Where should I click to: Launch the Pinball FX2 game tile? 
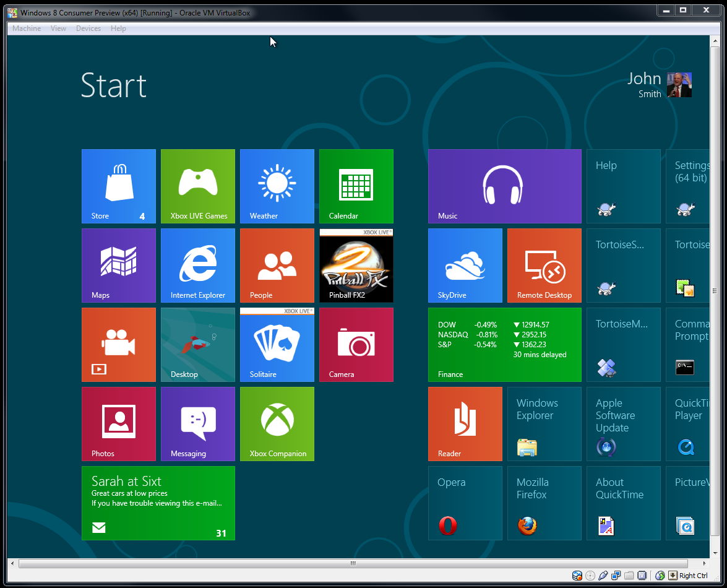(356, 266)
